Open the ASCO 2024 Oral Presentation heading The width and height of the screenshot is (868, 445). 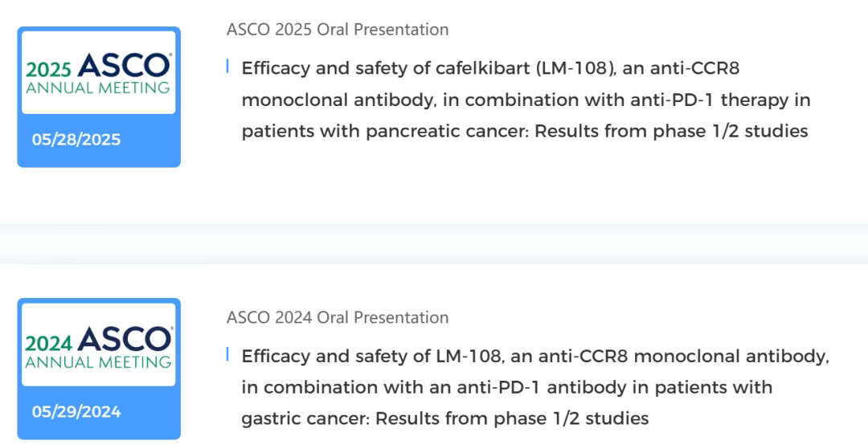coord(337,317)
